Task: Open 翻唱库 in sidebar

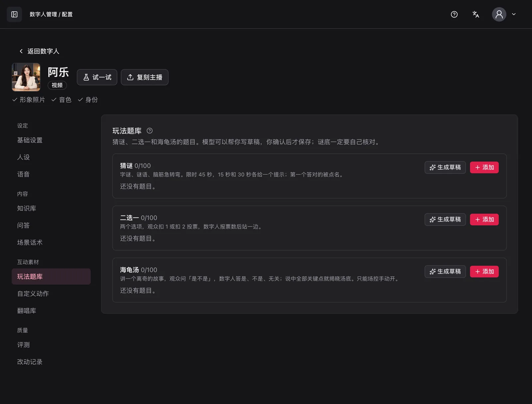Action: pos(51,311)
